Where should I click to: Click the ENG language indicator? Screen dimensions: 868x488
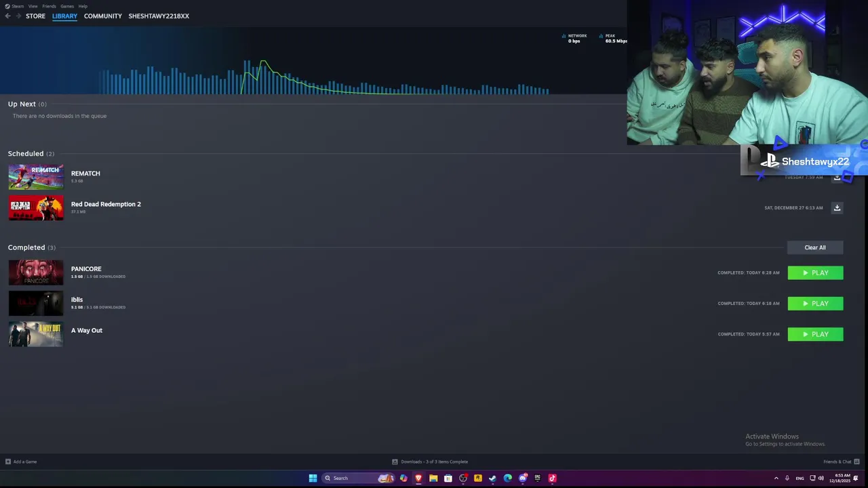pos(800,478)
